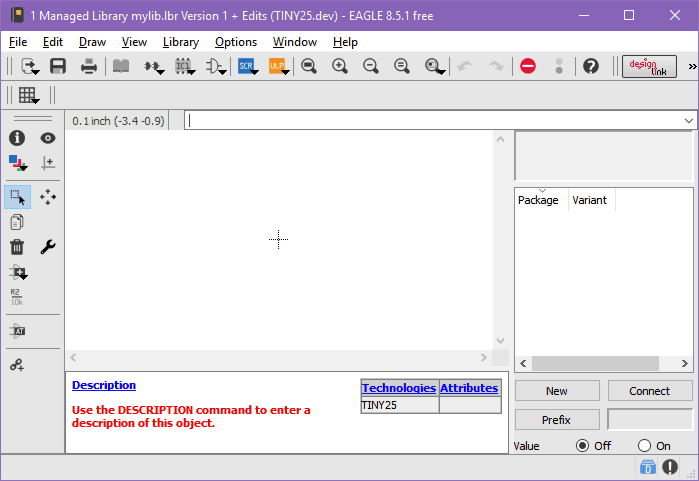The image size is (699, 481).
Task: Select the Value Off radio button
Action: (x=583, y=446)
